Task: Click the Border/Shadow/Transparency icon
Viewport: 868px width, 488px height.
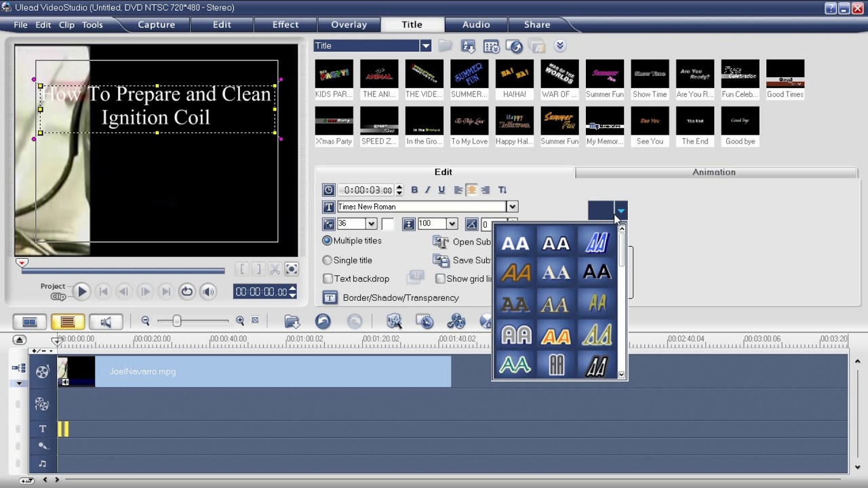Action: [330, 298]
